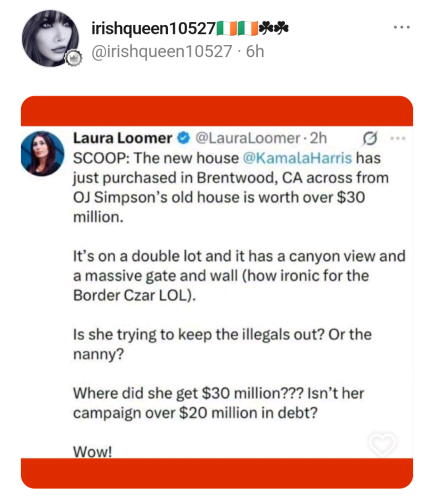The width and height of the screenshot is (434, 500).
Task: Click the Laura Loomer display name
Action: tap(123, 138)
